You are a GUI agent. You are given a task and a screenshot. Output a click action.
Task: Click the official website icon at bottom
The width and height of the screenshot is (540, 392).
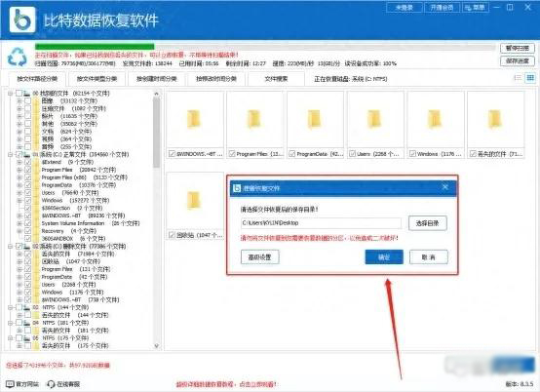10,384
